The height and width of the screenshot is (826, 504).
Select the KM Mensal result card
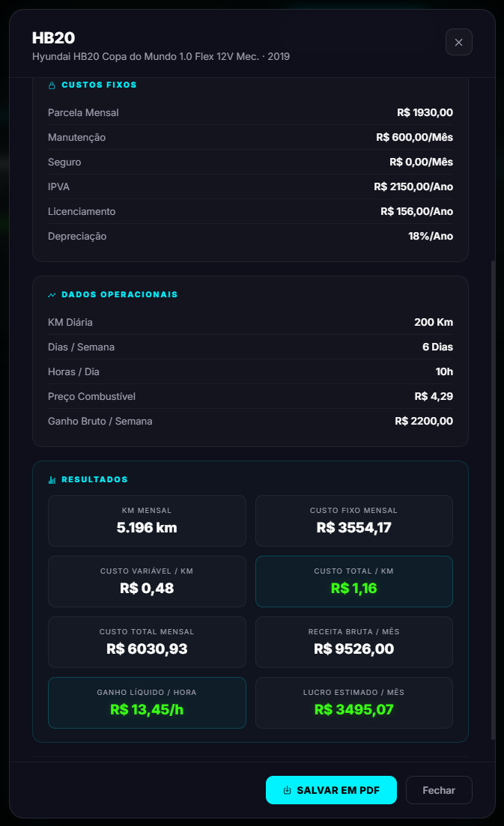pyautogui.click(x=147, y=520)
